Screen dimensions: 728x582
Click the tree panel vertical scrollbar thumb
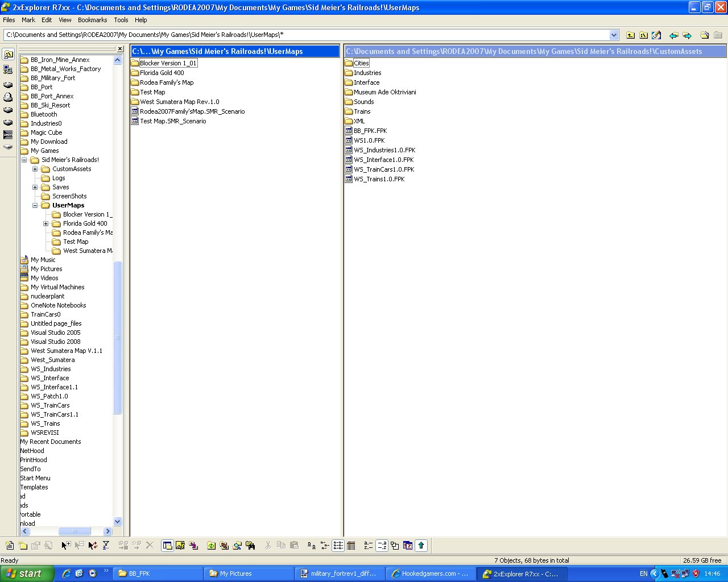click(x=118, y=338)
